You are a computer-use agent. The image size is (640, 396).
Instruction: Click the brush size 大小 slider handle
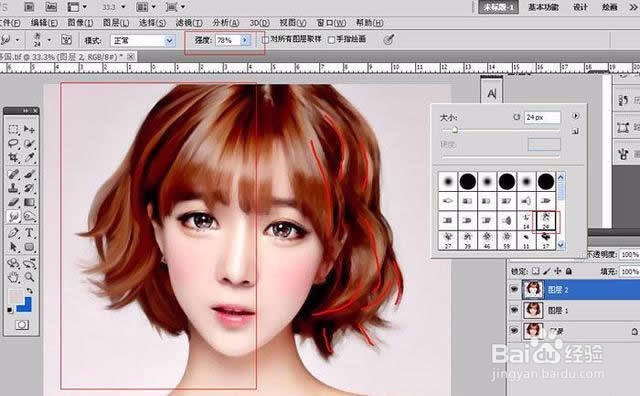click(455, 130)
